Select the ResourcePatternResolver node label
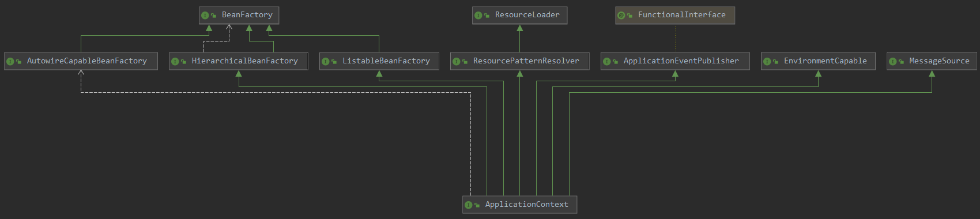The height and width of the screenshot is (219, 980). [x=526, y=61]
